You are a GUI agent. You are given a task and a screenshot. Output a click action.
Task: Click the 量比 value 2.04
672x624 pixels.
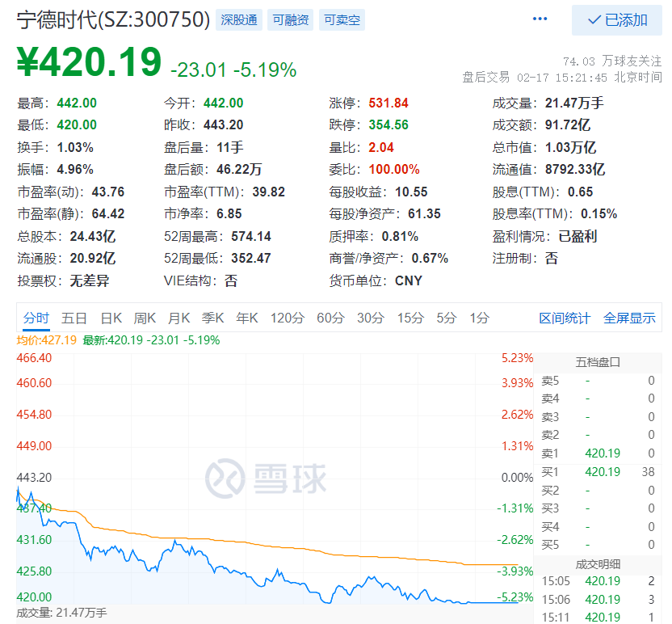[381, 148]
